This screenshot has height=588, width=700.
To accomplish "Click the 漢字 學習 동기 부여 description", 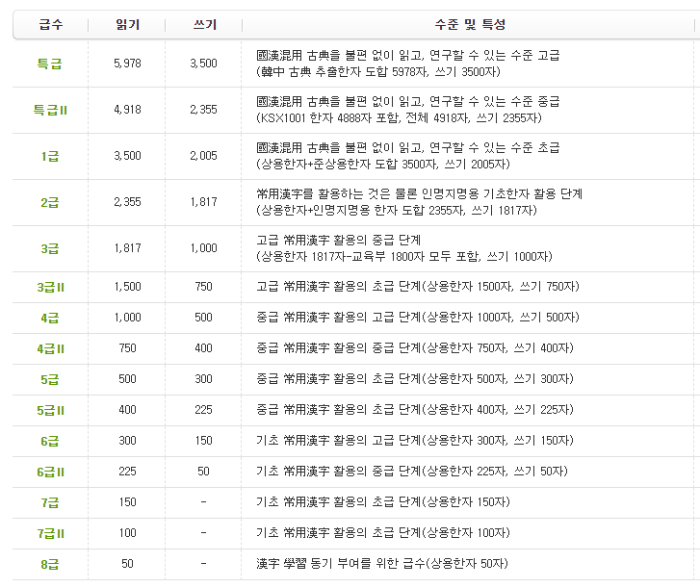I will [382, 564].
